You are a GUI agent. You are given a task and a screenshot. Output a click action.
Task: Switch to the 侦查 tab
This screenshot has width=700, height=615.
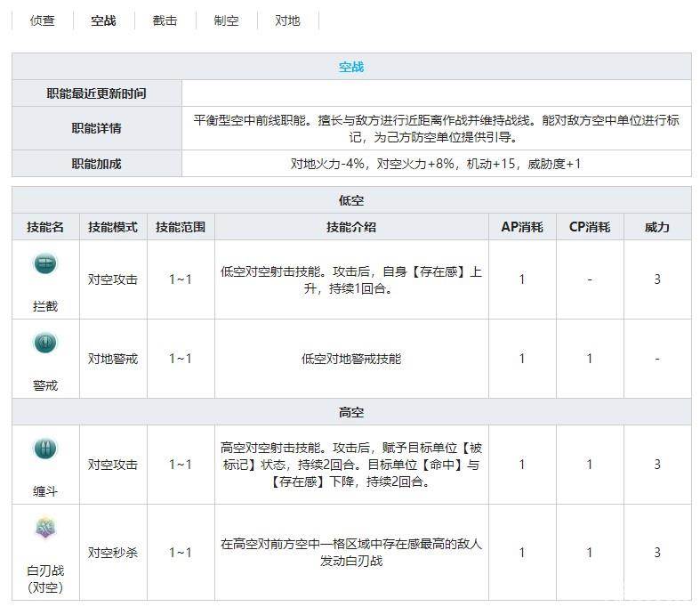point(43,20)
